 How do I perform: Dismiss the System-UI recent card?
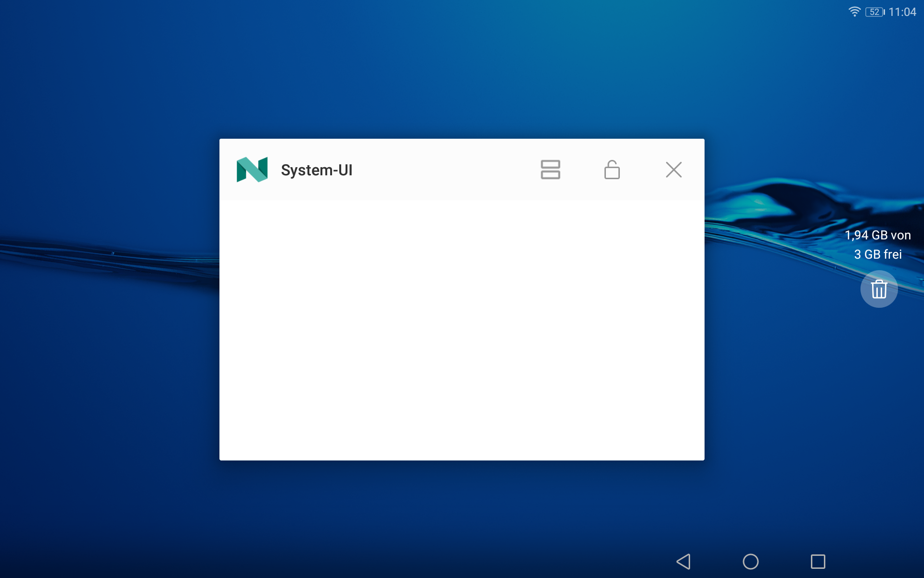[x=673, y=170]
